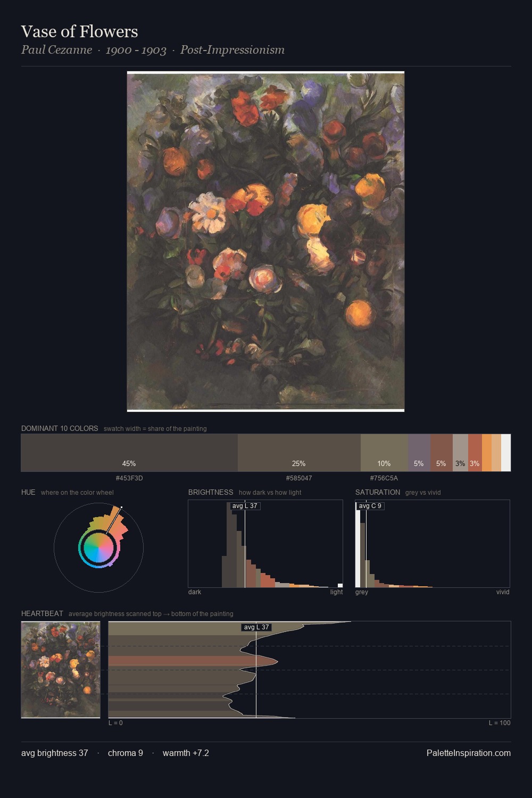Pick the 3% terracotta swatch
This screenshot has height=798, width=532.
pyautogui.click(x=475, y=453)
